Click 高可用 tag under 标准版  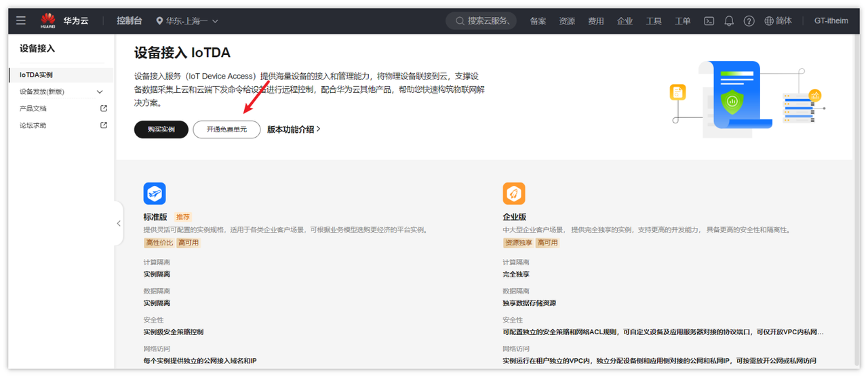(x=188, y=243)
